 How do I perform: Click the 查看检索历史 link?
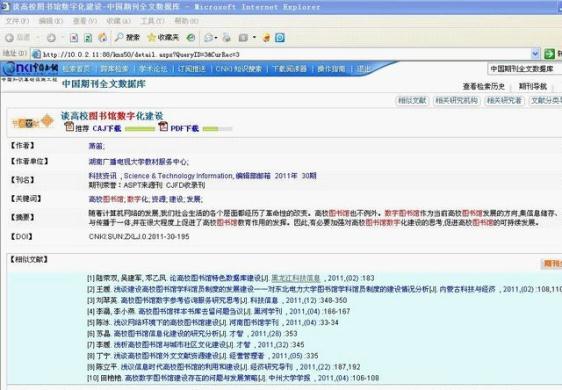coord(484,86)
